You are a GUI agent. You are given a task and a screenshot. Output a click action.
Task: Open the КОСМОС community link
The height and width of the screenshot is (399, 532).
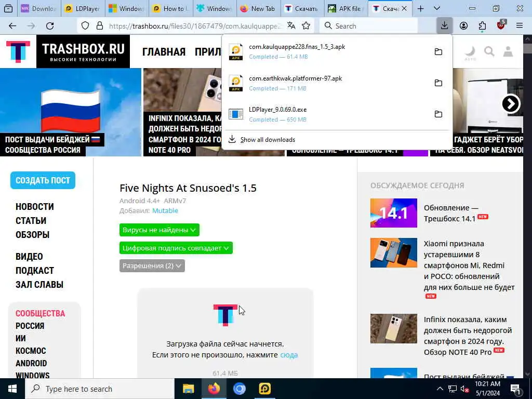31,351
